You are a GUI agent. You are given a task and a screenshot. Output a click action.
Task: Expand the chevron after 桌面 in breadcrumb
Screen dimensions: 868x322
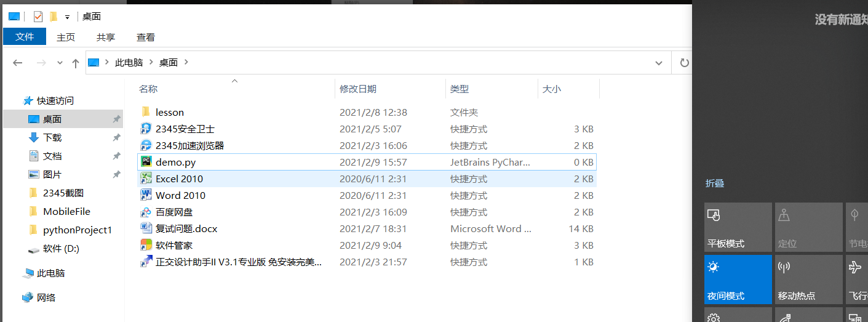186,62
